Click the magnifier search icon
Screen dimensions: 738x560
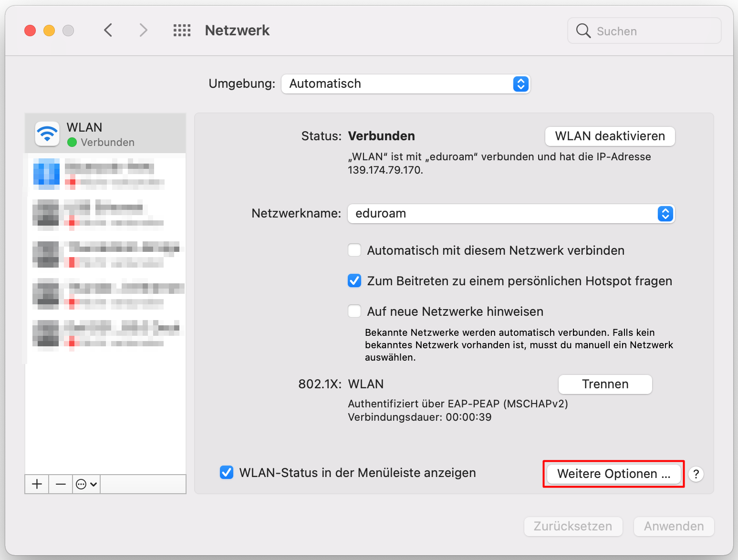click(x=583, y=31)
